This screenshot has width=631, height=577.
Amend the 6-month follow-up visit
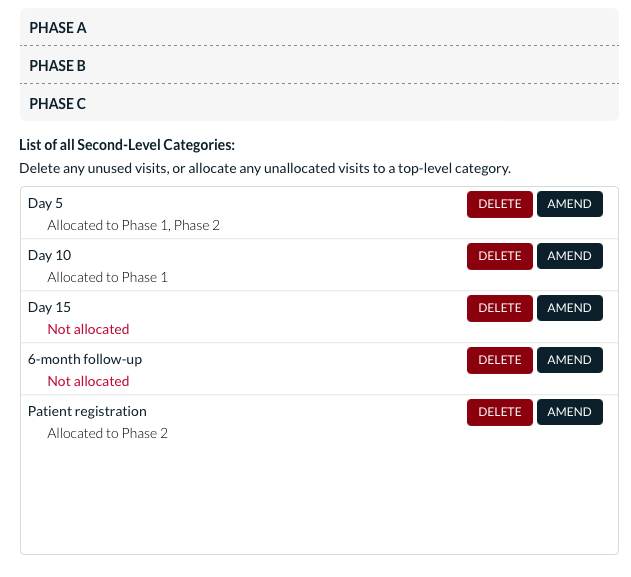569,360
